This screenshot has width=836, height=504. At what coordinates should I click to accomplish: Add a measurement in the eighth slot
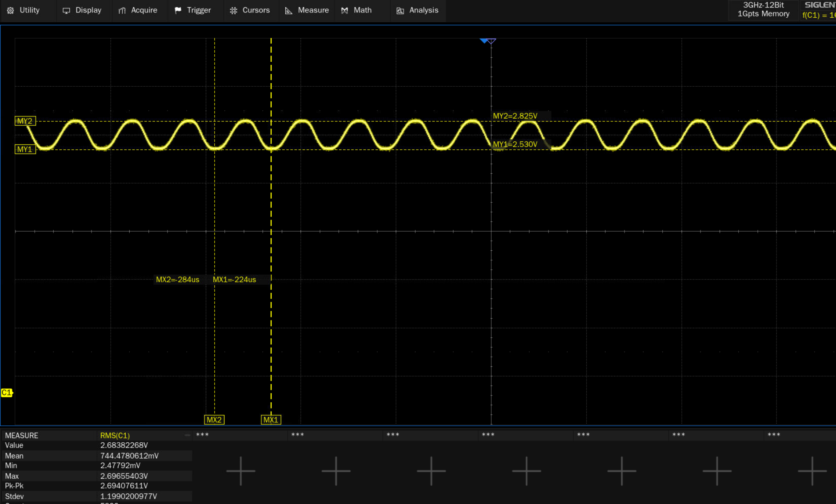pyautogui.click(x=812, y=471)
